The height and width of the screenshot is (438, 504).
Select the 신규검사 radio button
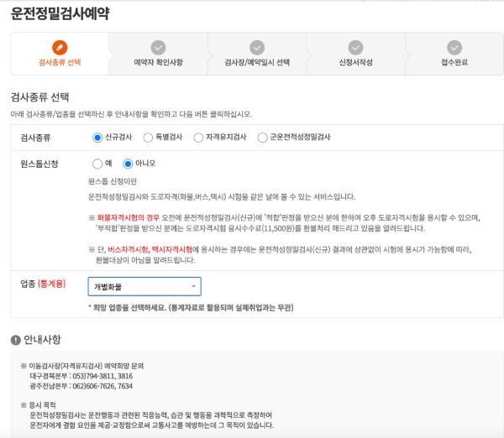[x=97, y=138]
